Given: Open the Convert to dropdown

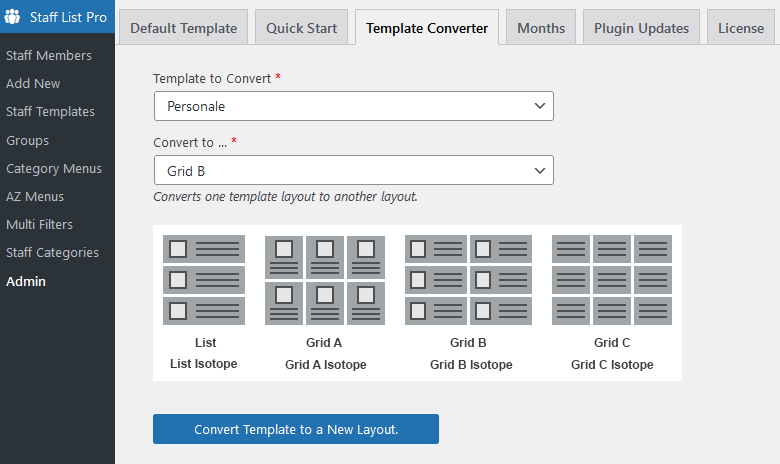Looking at the screenshot, I should pos(353,170).
